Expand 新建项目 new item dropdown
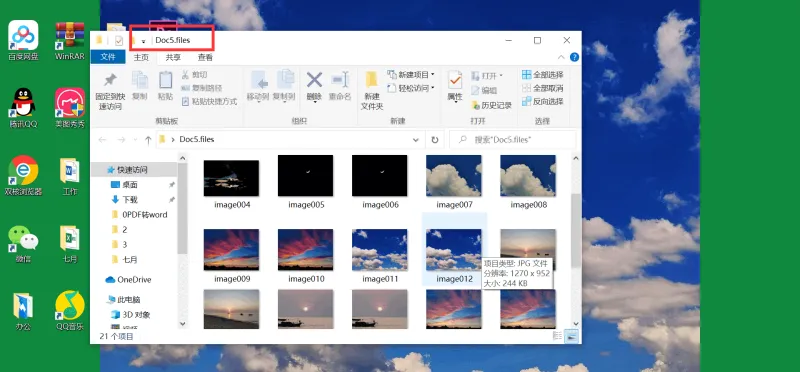800x372 pixels. click(411, 75)
